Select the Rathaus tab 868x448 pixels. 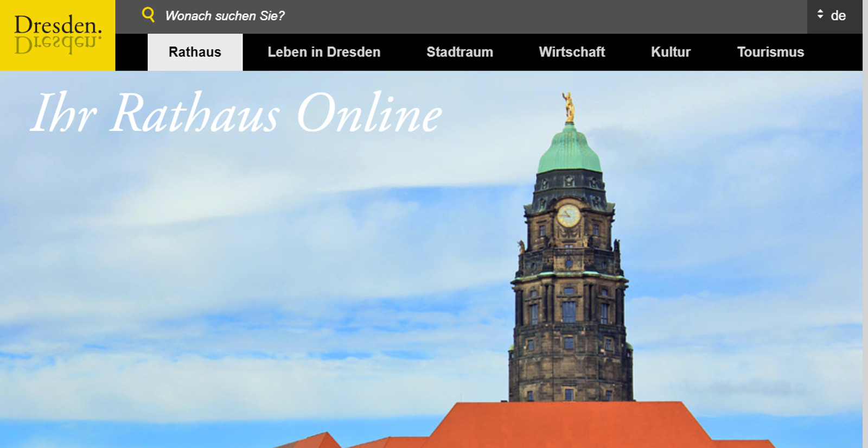coord(195,52)
